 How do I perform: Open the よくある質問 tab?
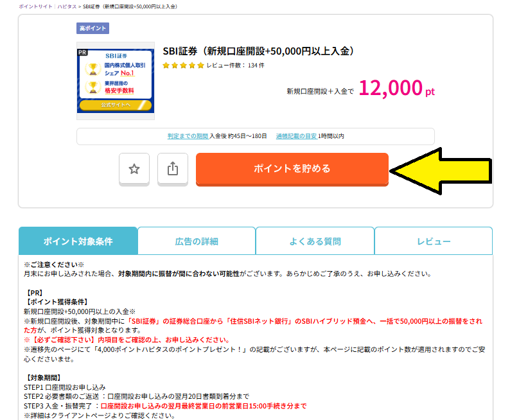point(315,241)
